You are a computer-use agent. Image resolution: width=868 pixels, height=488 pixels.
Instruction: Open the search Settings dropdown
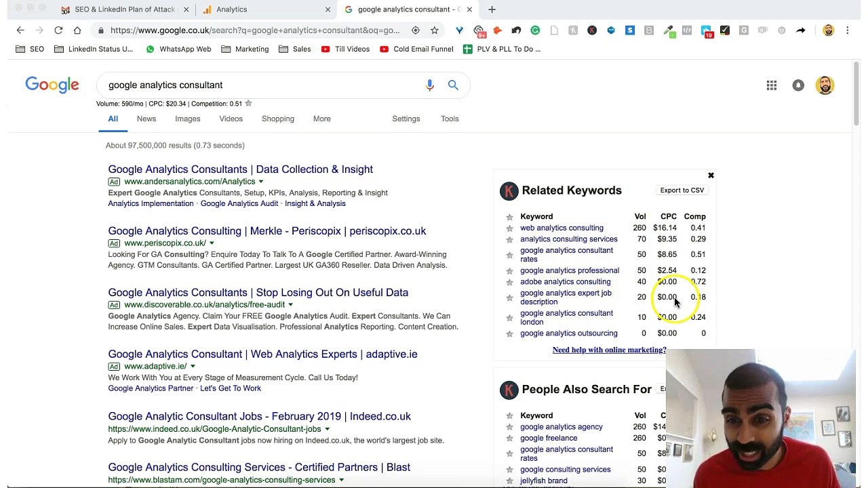click(406, 119)
